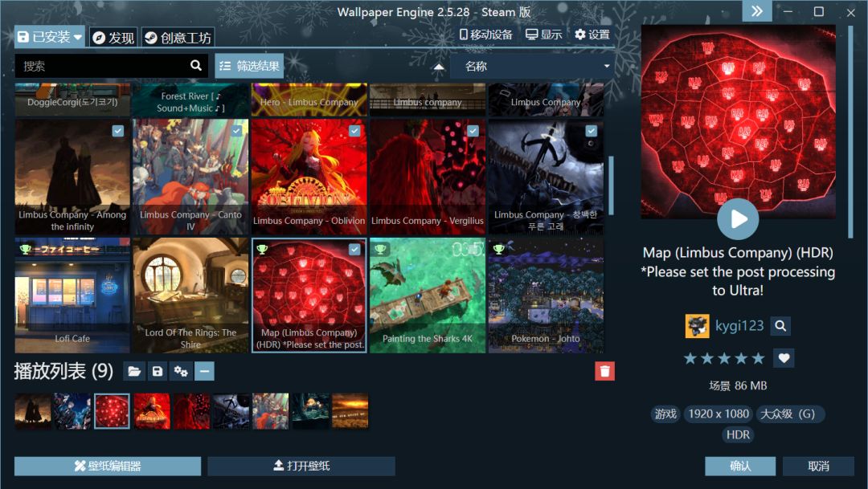This screenshot has height=489, width=868.
Task: Rate wallpaper with fifth star
Action: click(x=759, y=358)
